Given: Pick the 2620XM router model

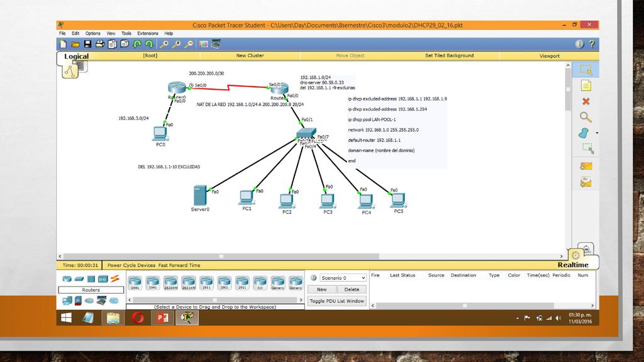Looking at the screenshot, I should pyautogui.click(x=170, y=283).
